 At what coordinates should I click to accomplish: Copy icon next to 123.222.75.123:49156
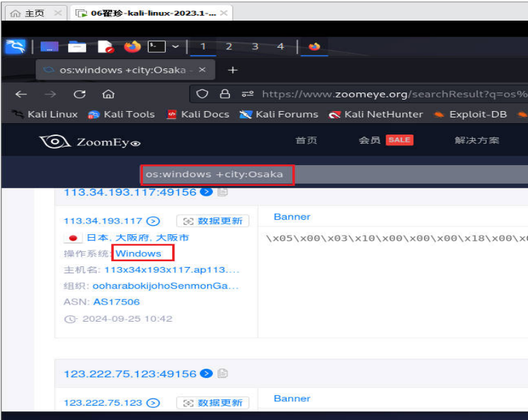pyautogui.click(x=223, y=374)
